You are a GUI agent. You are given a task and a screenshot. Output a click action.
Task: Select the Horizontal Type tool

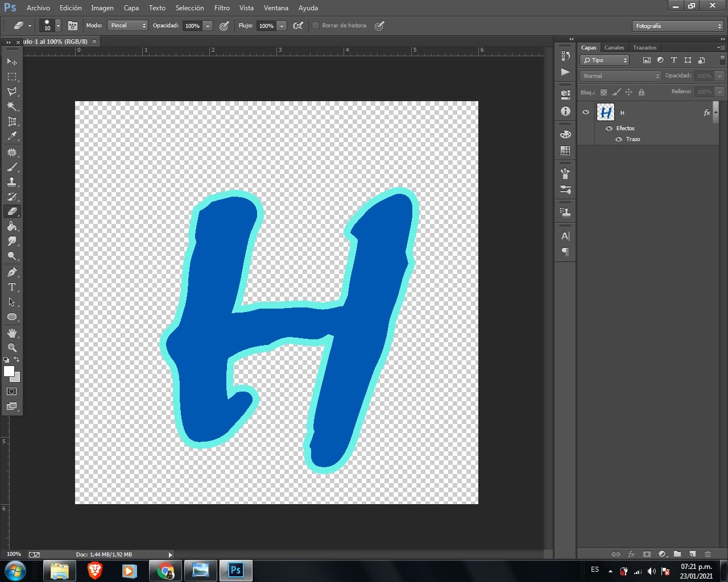pos(12,287)
